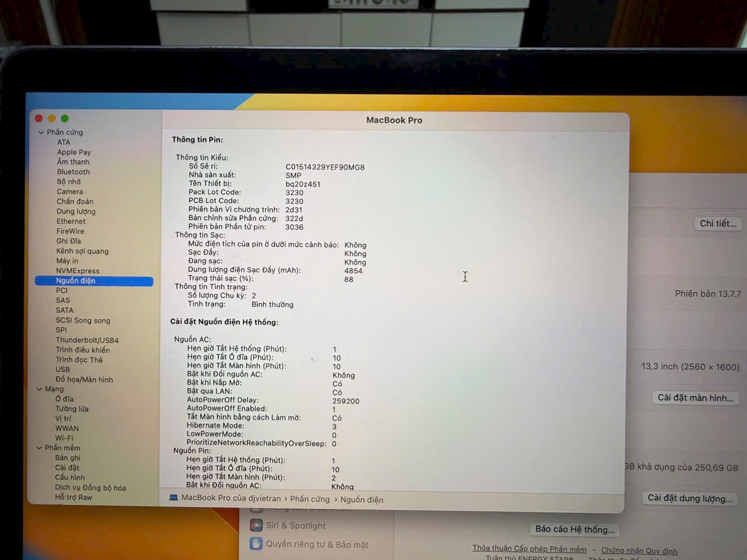Image resolution: width=747 pixels, height=560 pixels.
Task: Choose Ethernet in the sidebar
Action: coord(71,222)
